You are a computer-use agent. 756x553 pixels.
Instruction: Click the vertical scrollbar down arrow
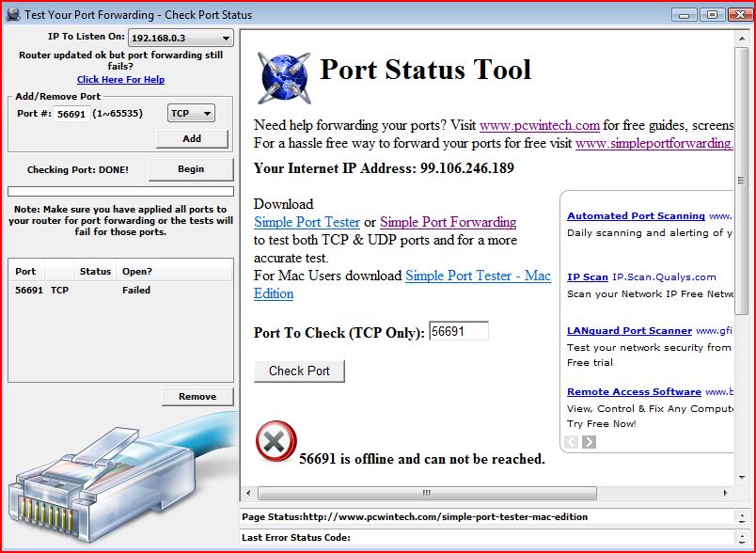742,478
